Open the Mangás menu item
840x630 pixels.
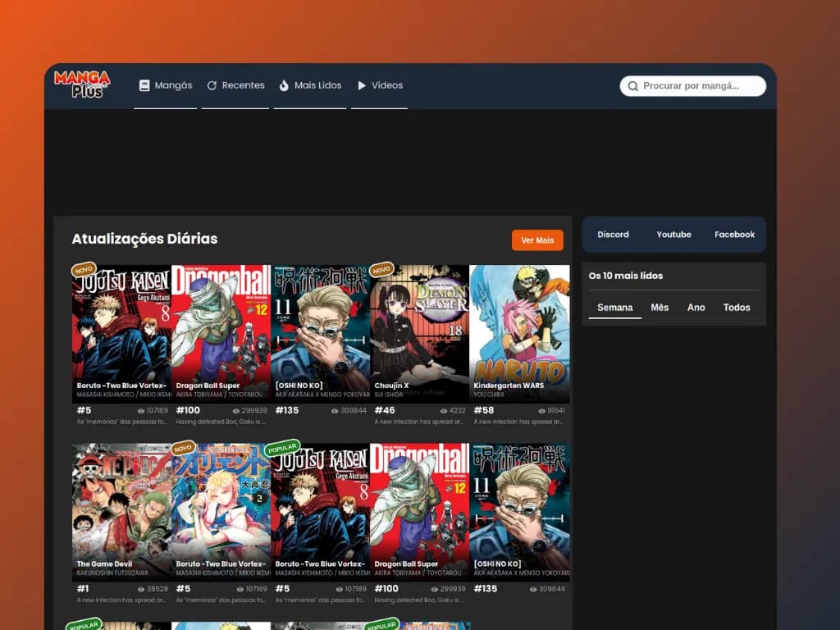pos(165,84)
